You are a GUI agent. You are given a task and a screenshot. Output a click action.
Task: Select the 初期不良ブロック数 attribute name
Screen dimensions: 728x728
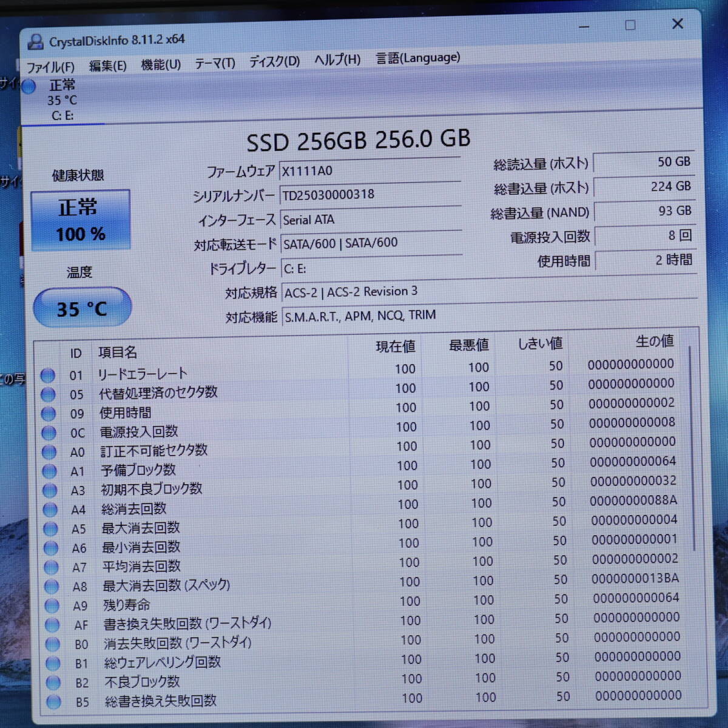click(x=152, y=489)
